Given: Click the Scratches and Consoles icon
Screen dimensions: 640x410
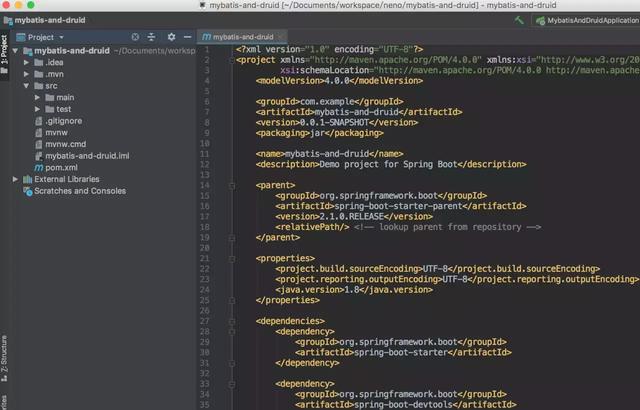Looking at the screenshot, I should point(28,191).
